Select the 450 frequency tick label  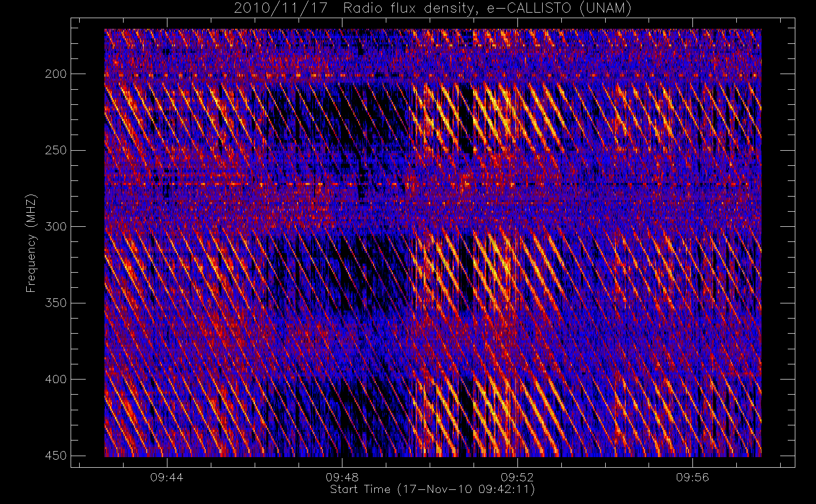(56, 456)
